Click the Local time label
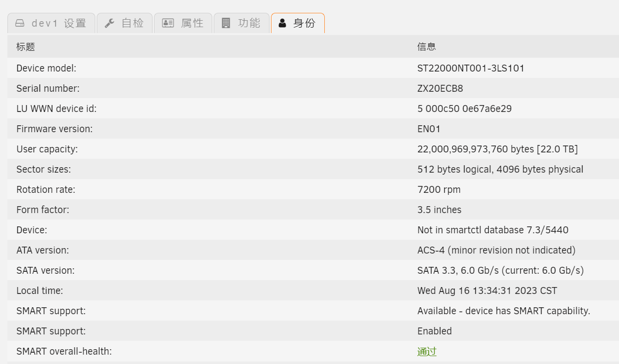 39,291
